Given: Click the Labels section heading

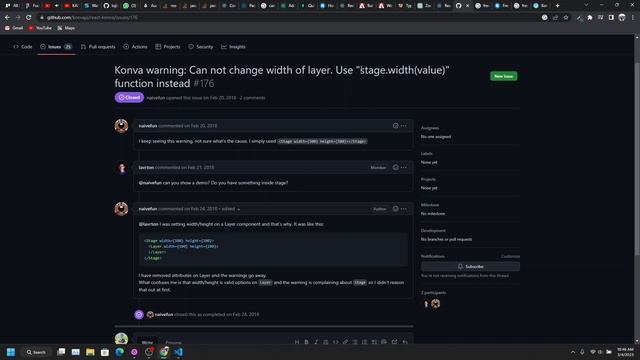Looking at the screenshot, I should [427, 153].
